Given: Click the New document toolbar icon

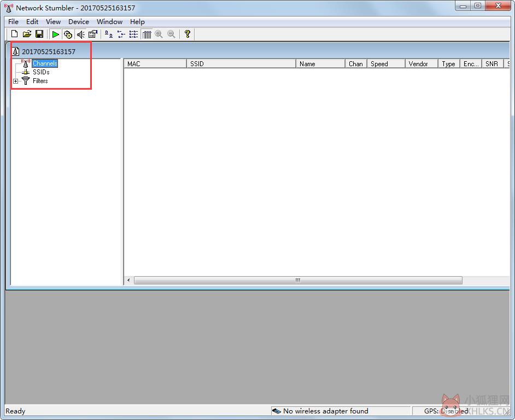Looking at the screenshot, I should 14,34.
